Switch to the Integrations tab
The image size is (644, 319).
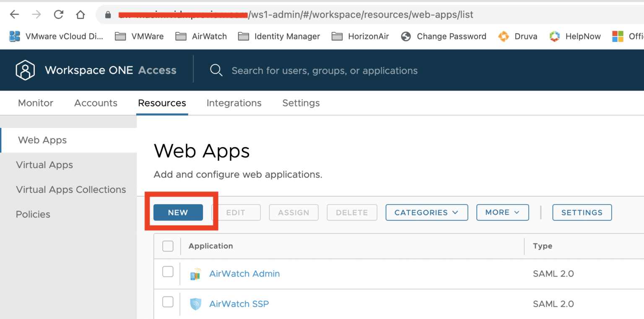[x=234, y=103]
